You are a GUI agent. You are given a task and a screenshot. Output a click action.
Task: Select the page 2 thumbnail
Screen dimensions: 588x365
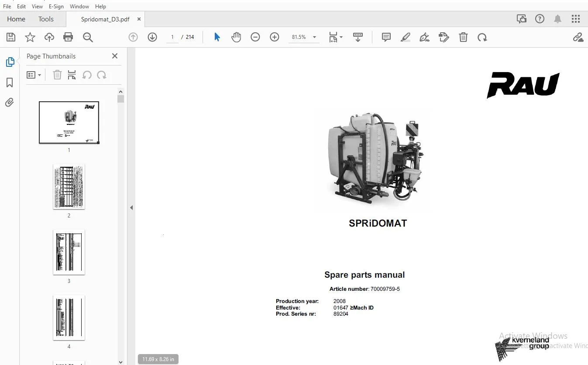click(69, 187)
